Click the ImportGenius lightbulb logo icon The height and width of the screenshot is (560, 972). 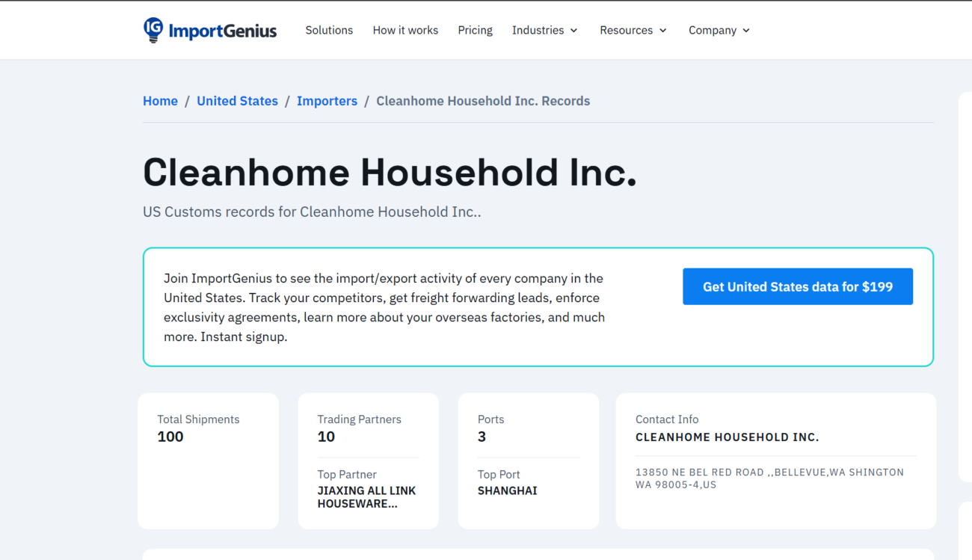[x=153, y=30]
